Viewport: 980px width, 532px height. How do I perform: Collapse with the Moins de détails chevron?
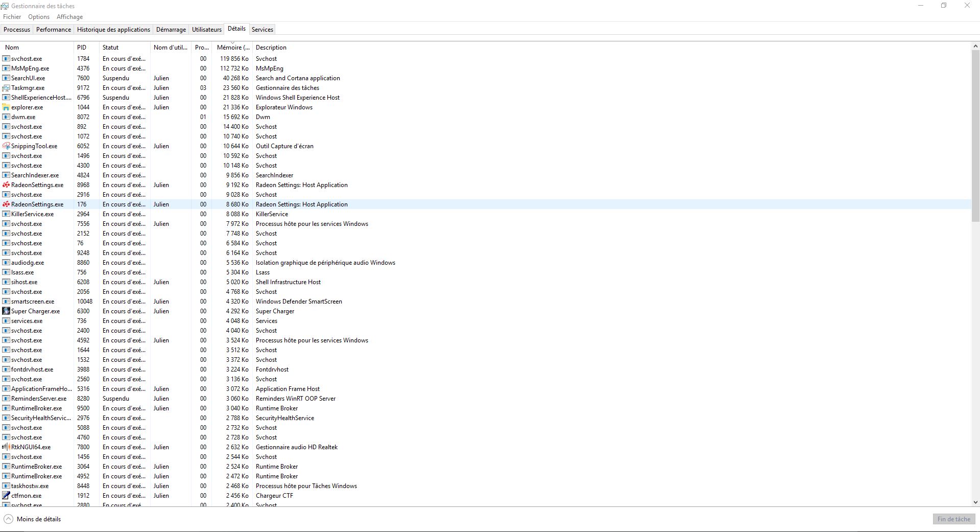9,519
